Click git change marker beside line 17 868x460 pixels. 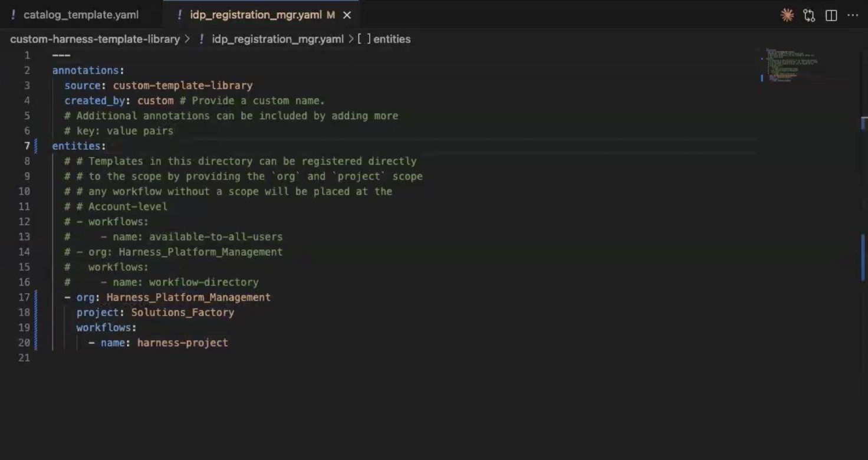pos(36,297)
